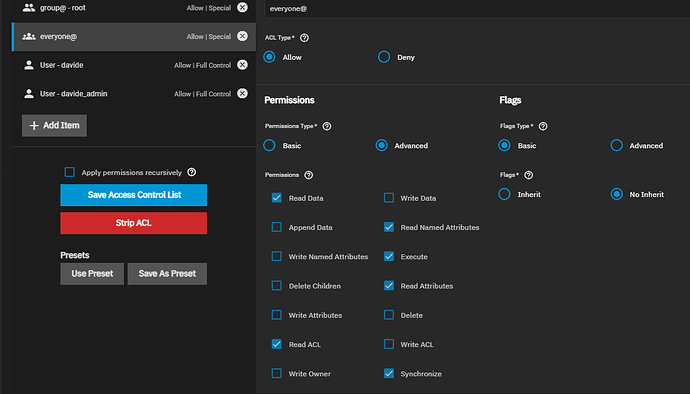Click the Add Item button
This screenshot has height=394, width=690.
pyautogui.click(x=54, y=125)
